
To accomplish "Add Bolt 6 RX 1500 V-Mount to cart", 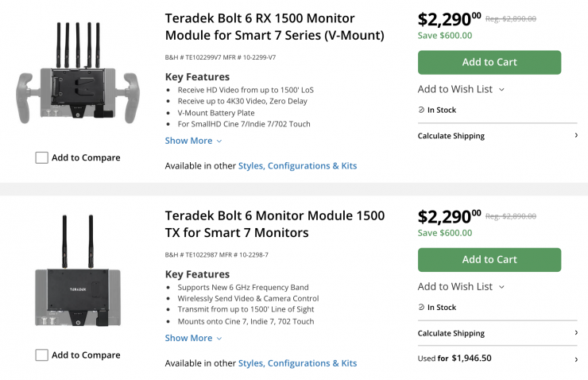I will tap(489, 62).
